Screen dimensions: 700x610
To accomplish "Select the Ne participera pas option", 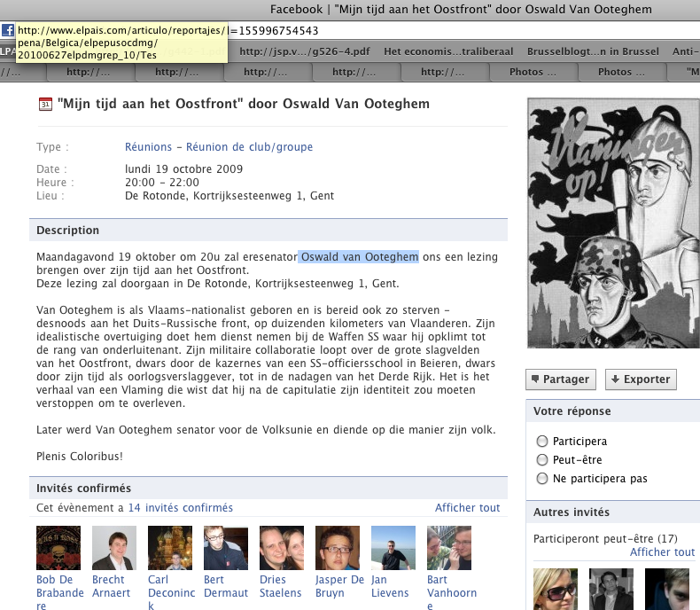I will point(542,479).
